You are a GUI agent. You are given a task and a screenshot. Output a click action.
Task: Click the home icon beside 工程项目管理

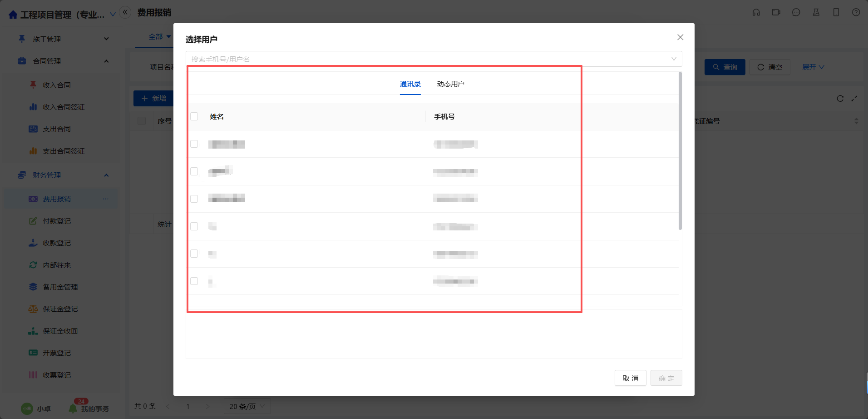13,15
